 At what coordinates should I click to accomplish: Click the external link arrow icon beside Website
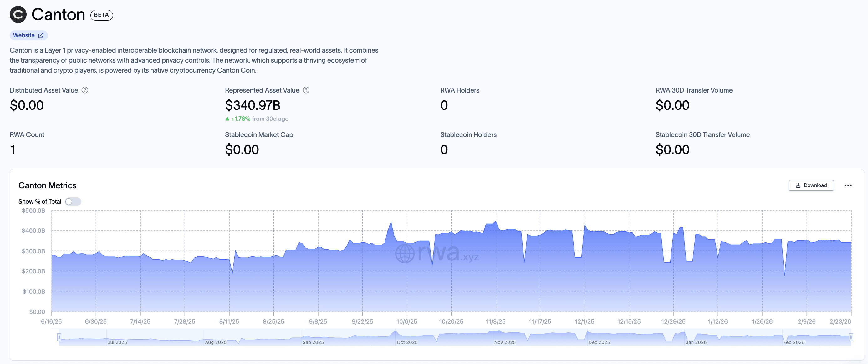(41, 35)
